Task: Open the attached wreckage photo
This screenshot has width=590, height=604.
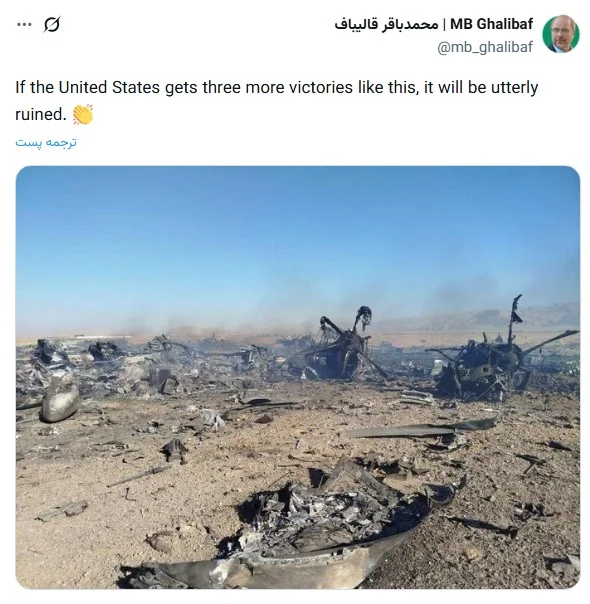Action: point(298,377)
